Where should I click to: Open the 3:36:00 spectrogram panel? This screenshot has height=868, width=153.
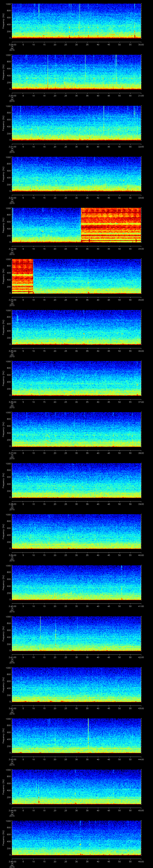coord(76,378)
